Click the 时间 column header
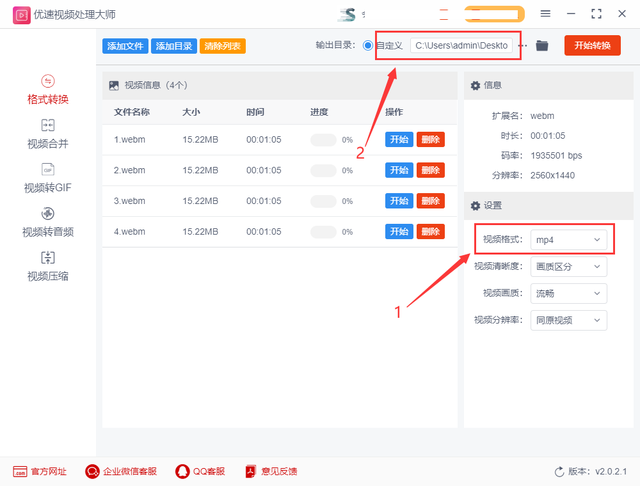Image resolution: width=640 pixels, height=486 pixels. [255, 112]
